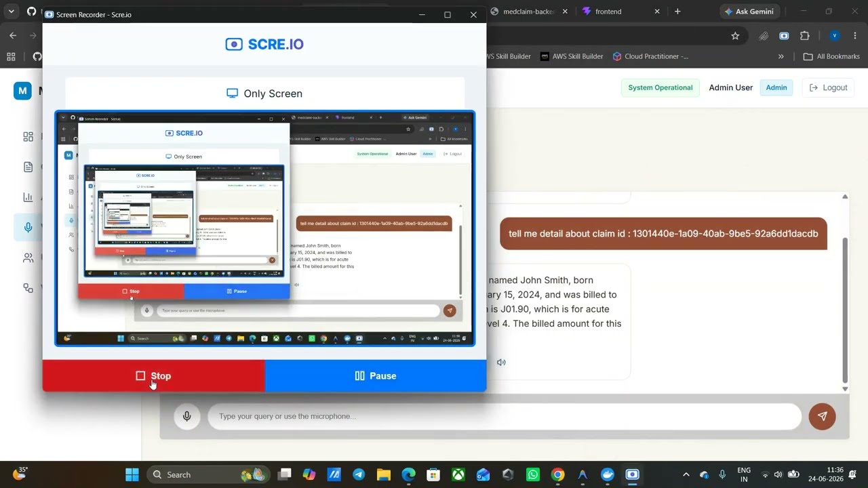Show more bookmarks with chevron
This screenshot has width=868, height=488.
pyautogui.click(x=781, y=56)
